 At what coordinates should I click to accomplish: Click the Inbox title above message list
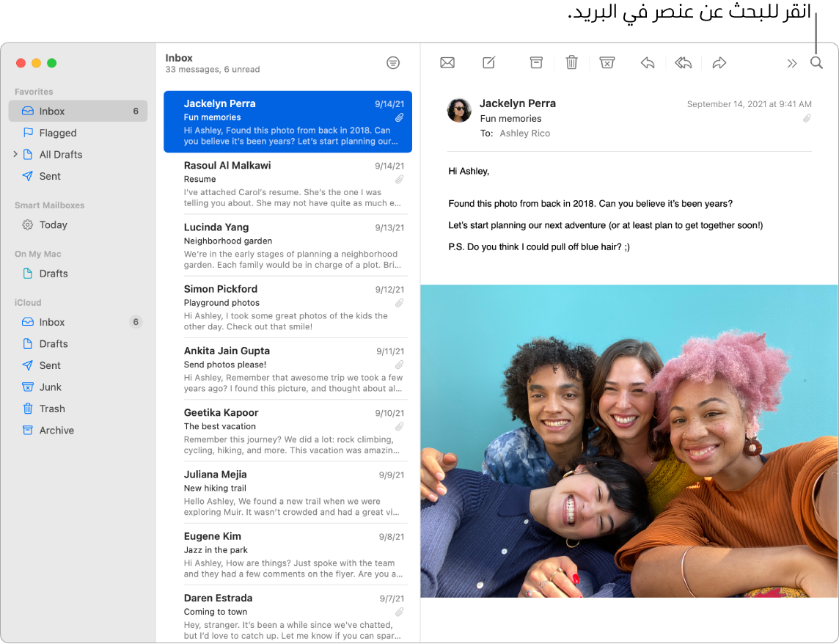coord(179,58)
